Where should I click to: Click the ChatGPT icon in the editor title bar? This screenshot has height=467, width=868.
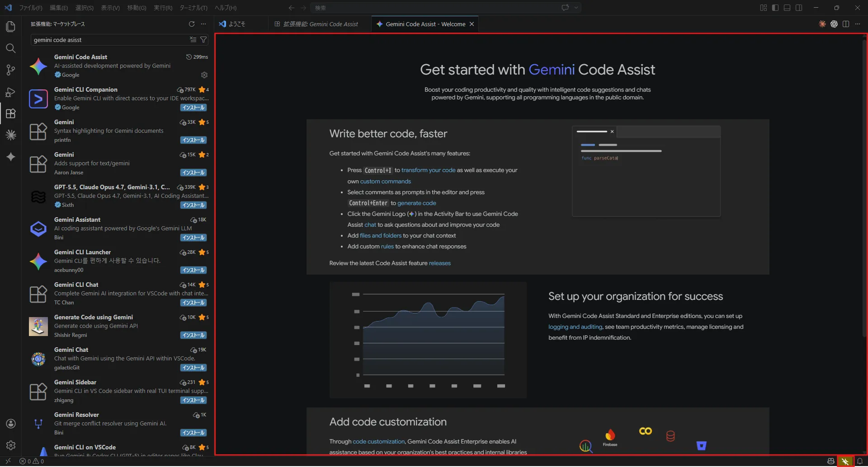[834, 24]
